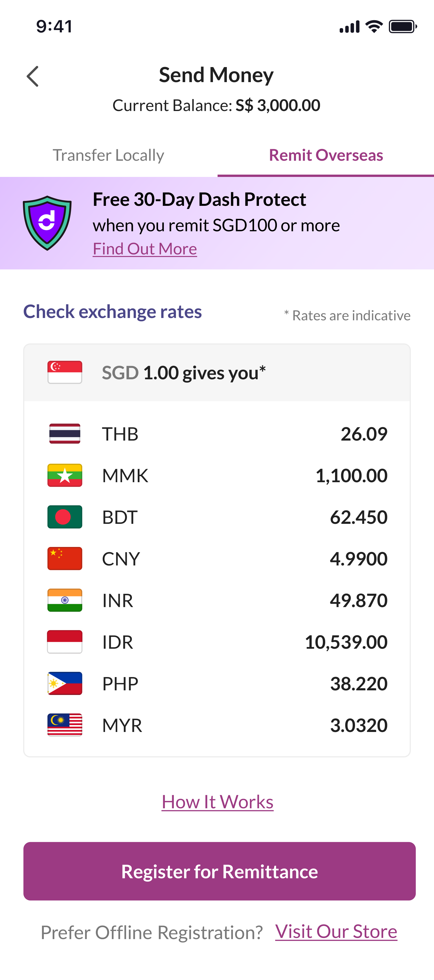This screenshot has height=980, width=434.
Task: Select the Remit Overseas tab
Action: click(x=326, y=155)
